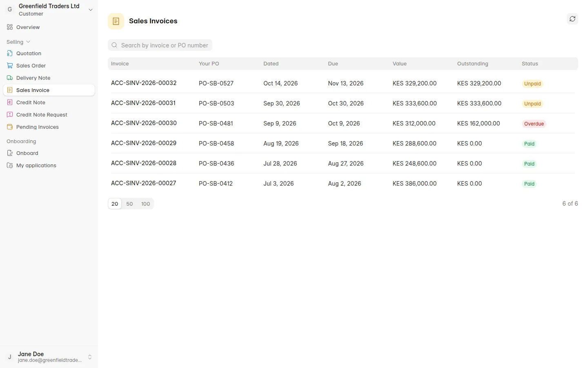Click the Unpaid badge for PO-SB-0527
The image size is (588, 368).
pos(532,84)
